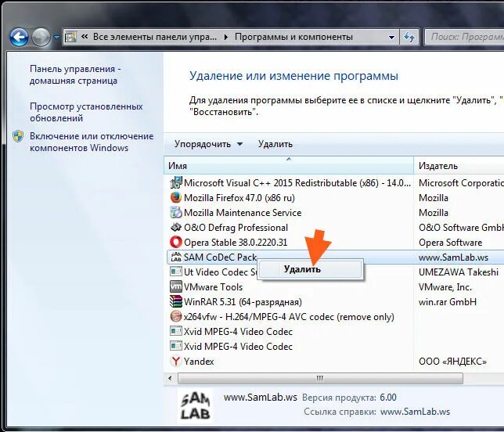Image resolution: width=504 pixels, height=432 pixels.
Task: Sort the list by 'Имя' column
Action: click(x=289, y=166)
